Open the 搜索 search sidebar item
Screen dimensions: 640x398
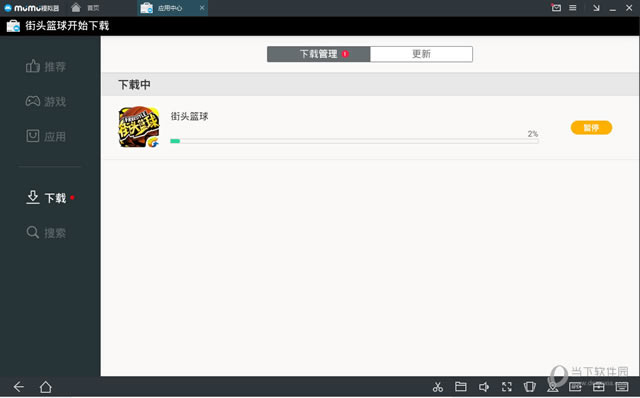point(46,233)
